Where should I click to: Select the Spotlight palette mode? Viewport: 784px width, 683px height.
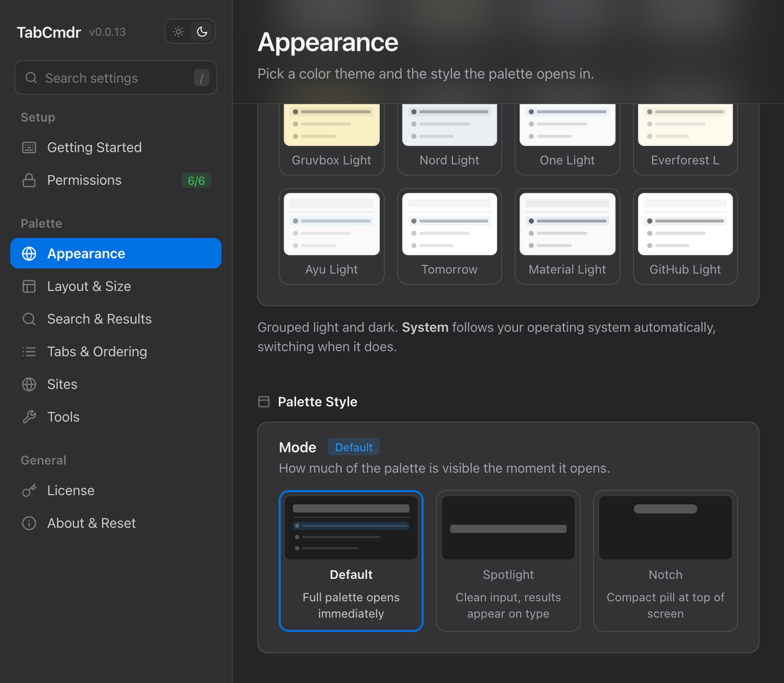[508, 561]
